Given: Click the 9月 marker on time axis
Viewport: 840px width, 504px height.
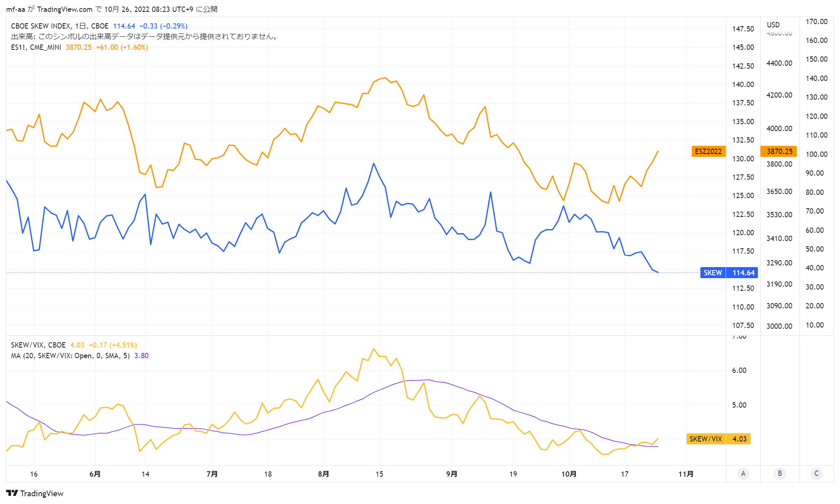Looking at the screenshot, I should (452, 474).
